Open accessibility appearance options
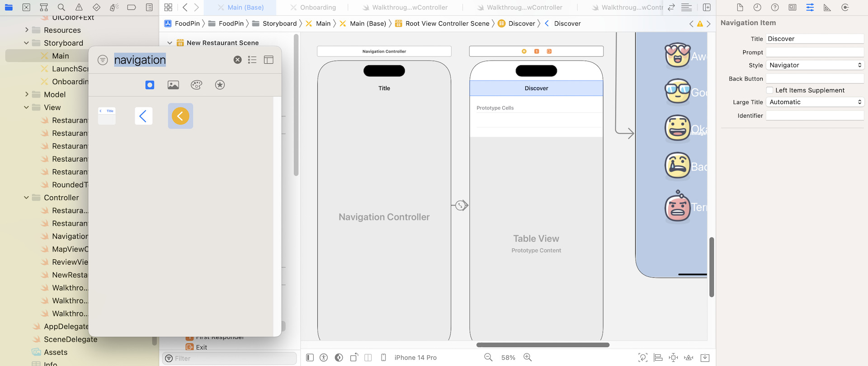 pyautogui.click(x=324, y=357)
